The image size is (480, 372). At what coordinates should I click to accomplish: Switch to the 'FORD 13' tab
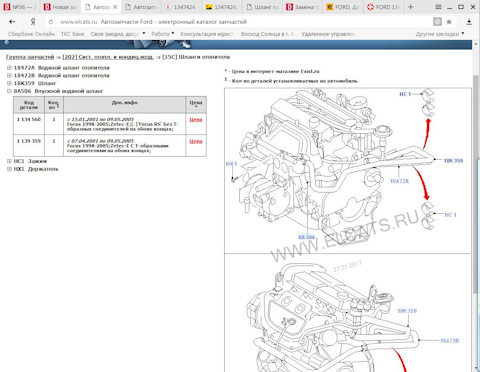click(383, 7)
